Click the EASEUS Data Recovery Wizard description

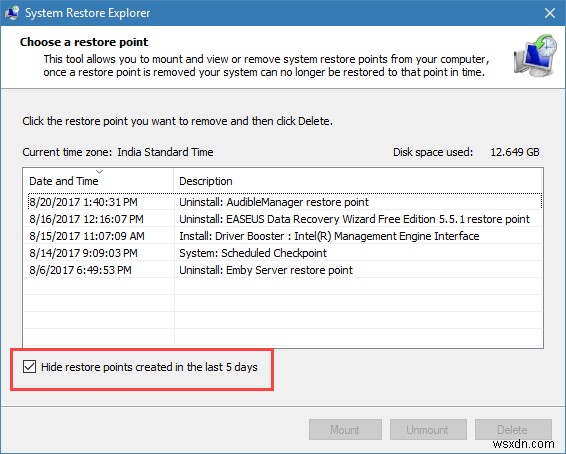coord(354,219)
